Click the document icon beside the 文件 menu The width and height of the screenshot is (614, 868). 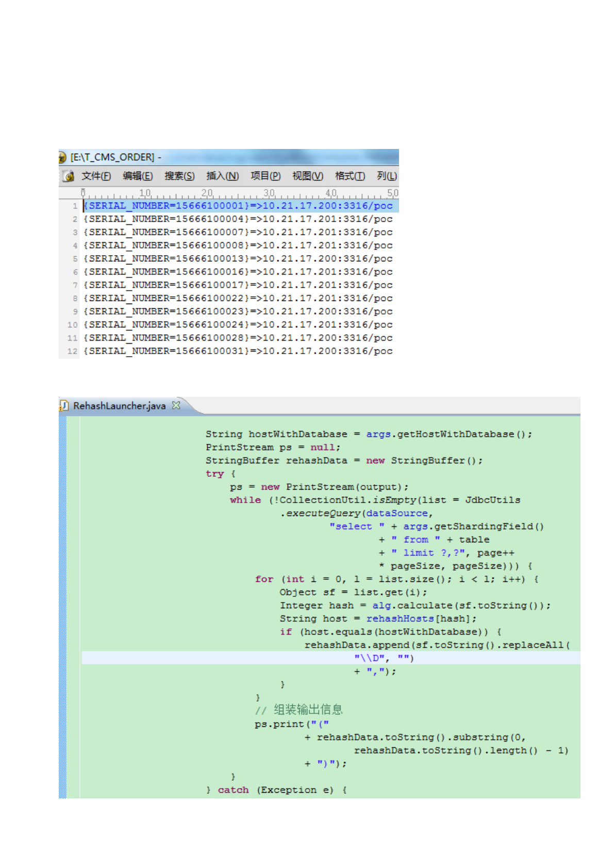(69, 176)
